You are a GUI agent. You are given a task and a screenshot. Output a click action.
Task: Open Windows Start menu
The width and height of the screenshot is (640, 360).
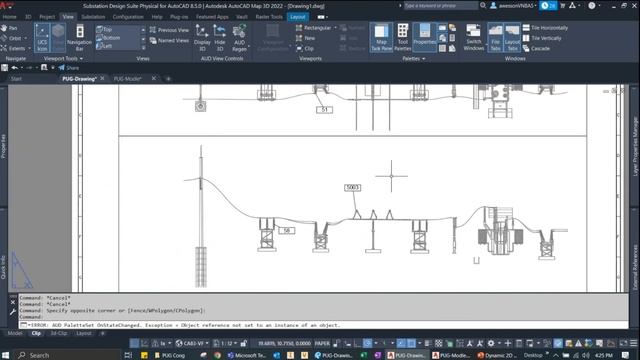5,355
